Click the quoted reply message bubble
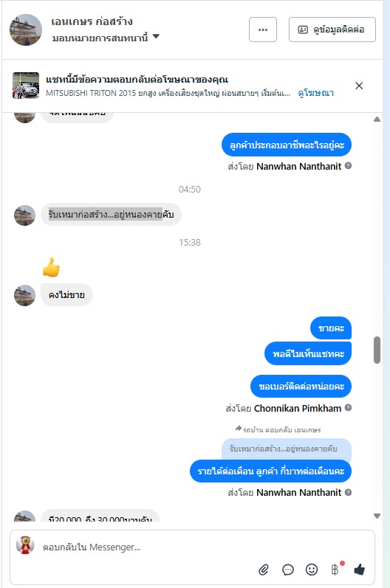This screenshot has height=588, width=390. [287, 449]
